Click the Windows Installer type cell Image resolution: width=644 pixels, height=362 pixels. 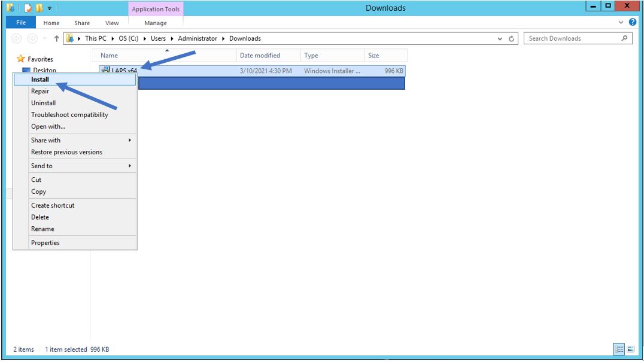point(332,71)
